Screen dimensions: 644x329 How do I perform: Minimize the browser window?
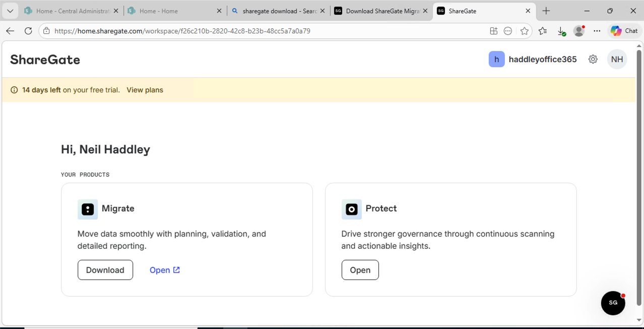click(587, 11)
